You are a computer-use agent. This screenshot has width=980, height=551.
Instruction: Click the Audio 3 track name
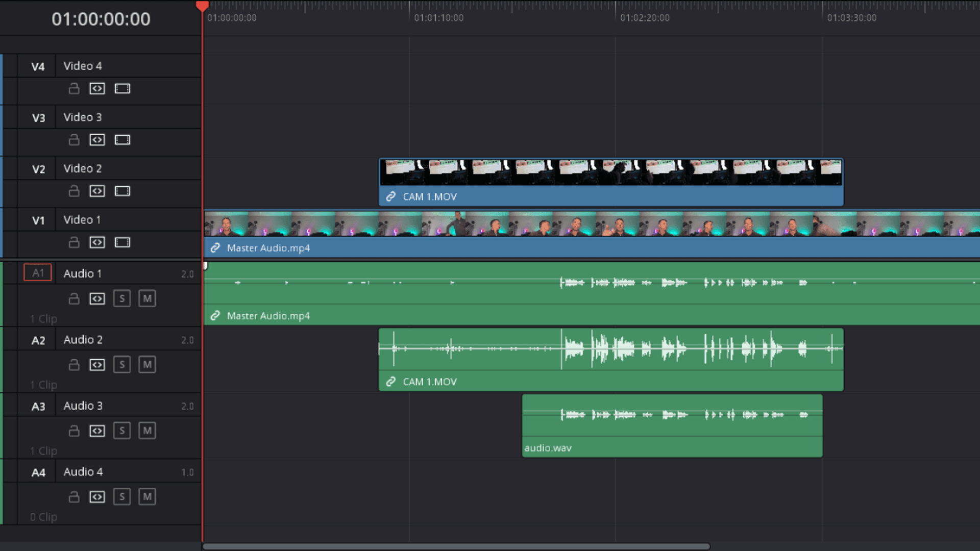point(83,406)
